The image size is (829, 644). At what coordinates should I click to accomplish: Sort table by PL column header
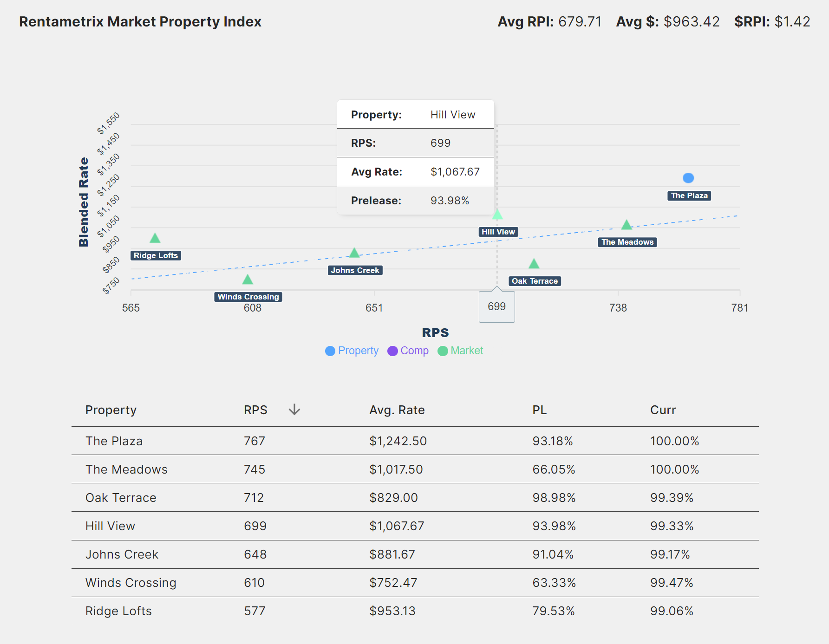coord(539,410)
